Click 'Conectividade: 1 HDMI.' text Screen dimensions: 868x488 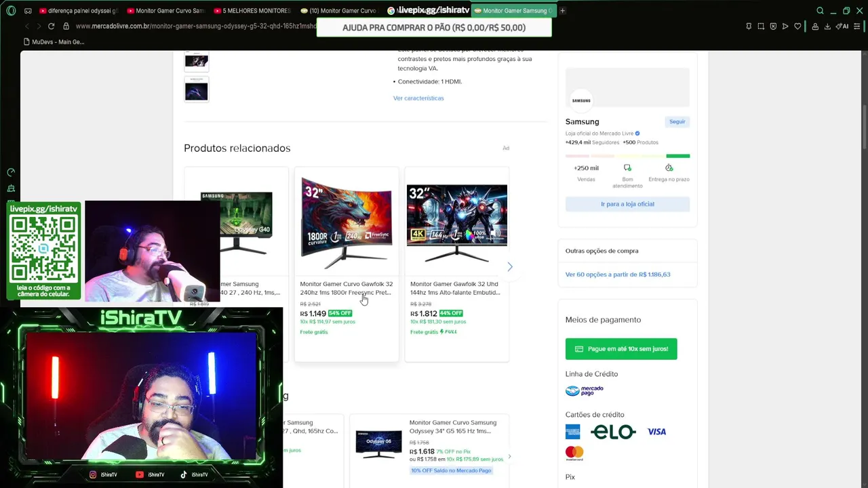(430, 81)
